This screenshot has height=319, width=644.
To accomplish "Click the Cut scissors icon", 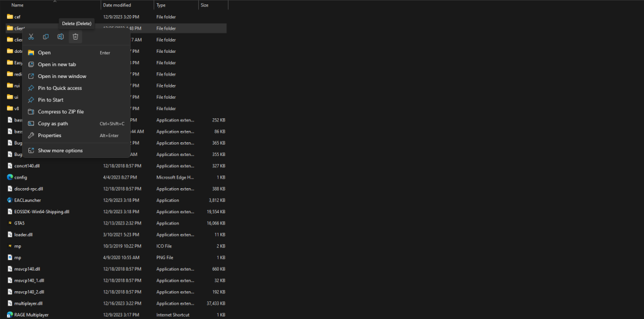I will [x=31, y=37].
